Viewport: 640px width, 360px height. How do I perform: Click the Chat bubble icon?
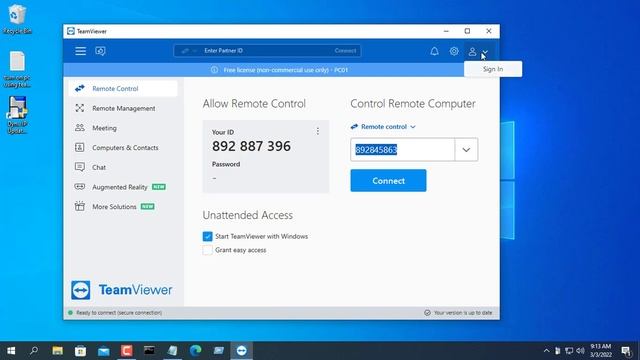(80, 167)
